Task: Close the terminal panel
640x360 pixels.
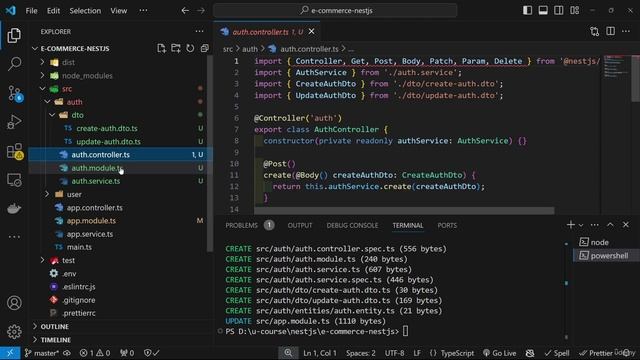Action: (x=626, y=225)
